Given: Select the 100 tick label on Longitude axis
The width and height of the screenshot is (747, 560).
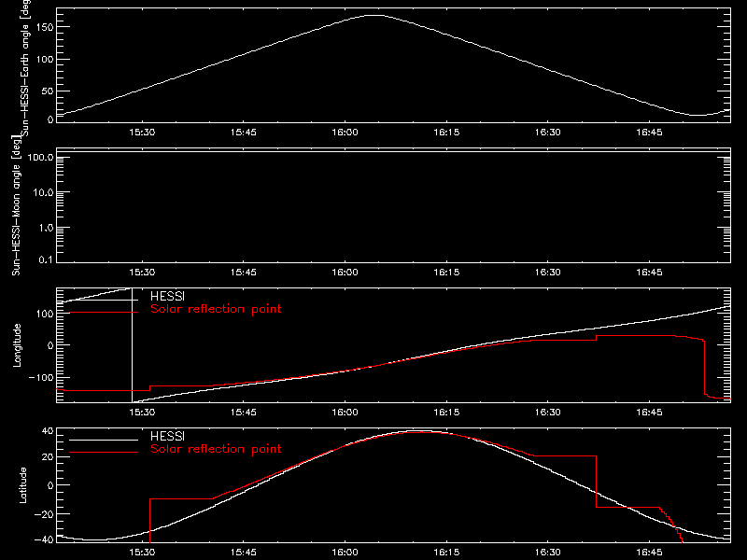Looking at the screenshot, I should (44, 314).
